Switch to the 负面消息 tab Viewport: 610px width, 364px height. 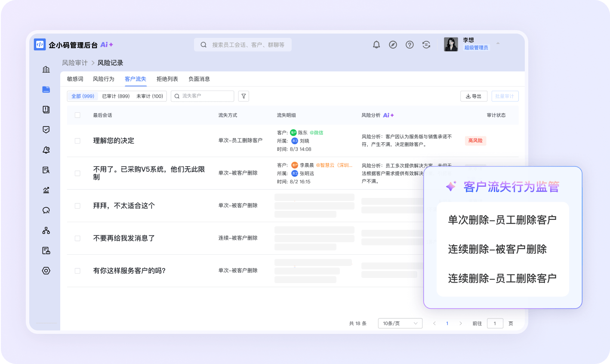[x=199, y=79]
